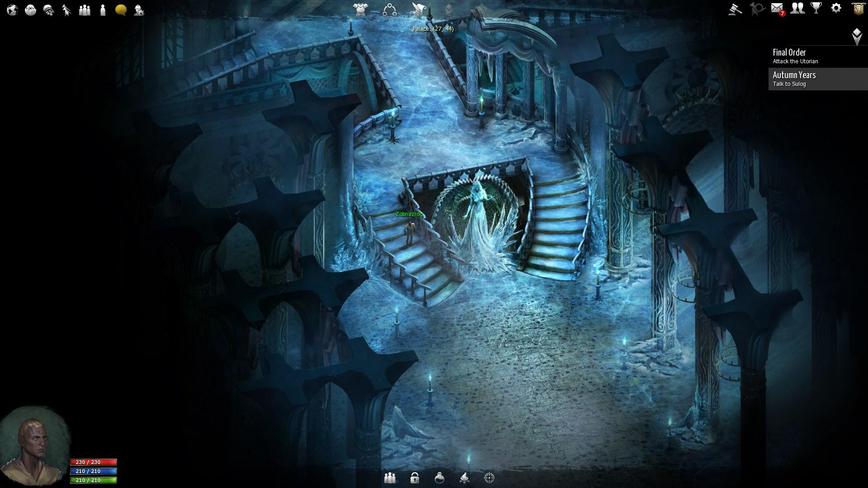The image size is (868, 488).
Task: Click the hatching egg icon
Action: point(30,10)
